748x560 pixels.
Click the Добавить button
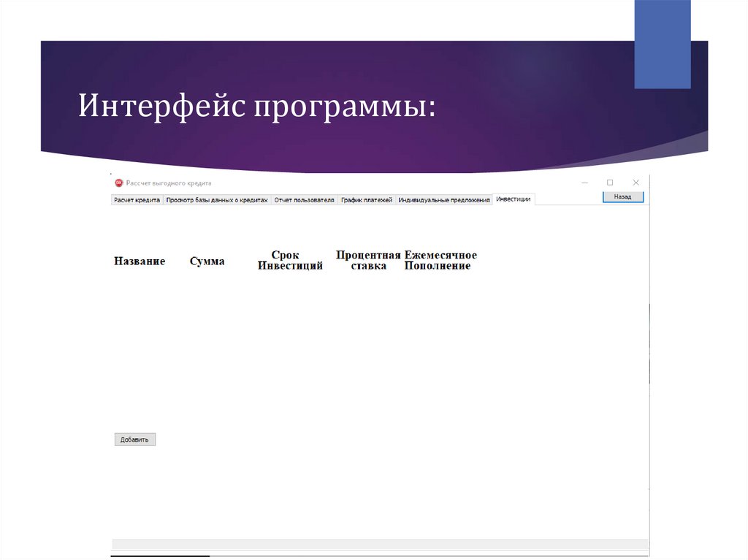(135, 440)
